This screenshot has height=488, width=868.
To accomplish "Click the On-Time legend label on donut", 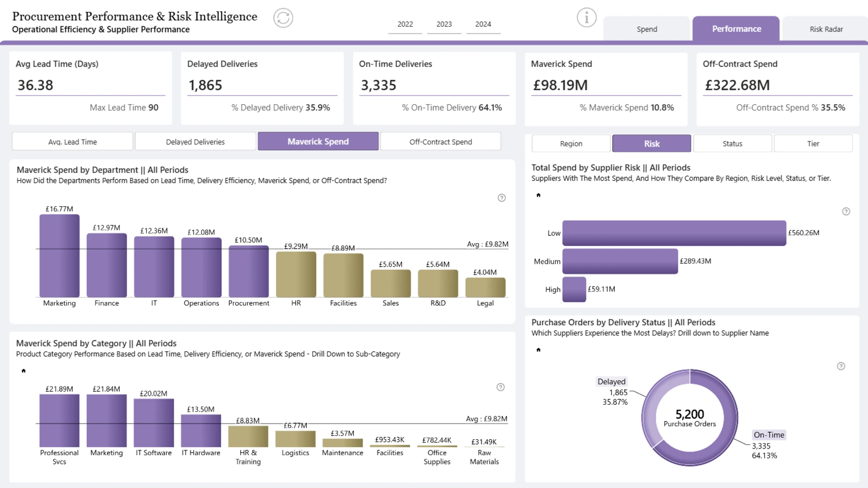I will 769,435.
